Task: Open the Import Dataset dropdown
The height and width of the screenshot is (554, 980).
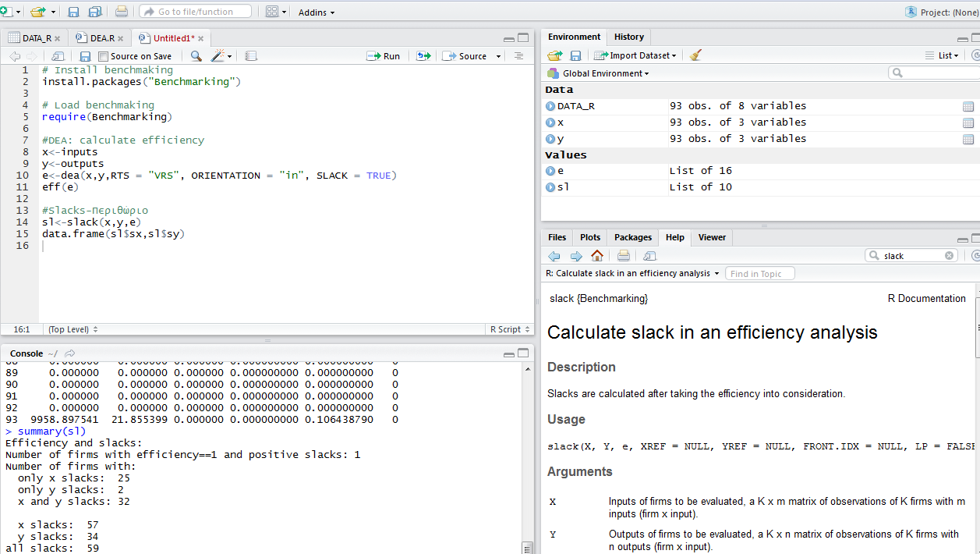Action: coord(635,55)
